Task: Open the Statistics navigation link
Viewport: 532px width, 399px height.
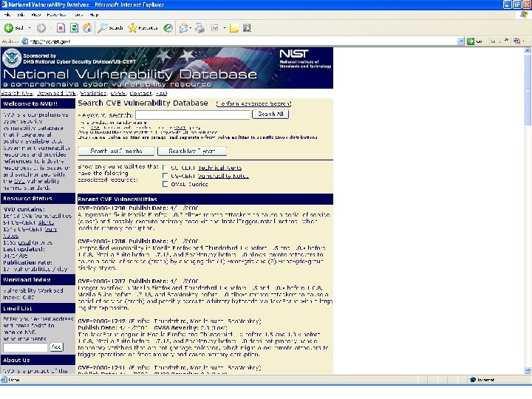Action: pos(93,93)
